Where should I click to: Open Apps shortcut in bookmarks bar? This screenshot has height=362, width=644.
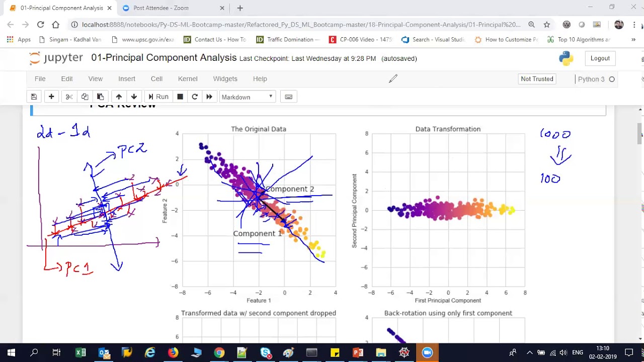(19, 39)
